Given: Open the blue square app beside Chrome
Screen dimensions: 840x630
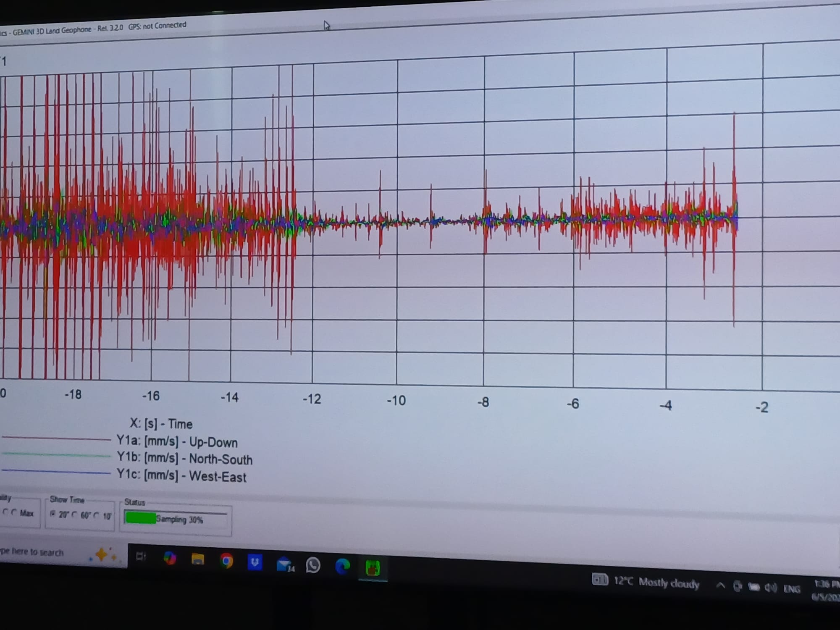Looking at the screenshot, I should point(255,562).
